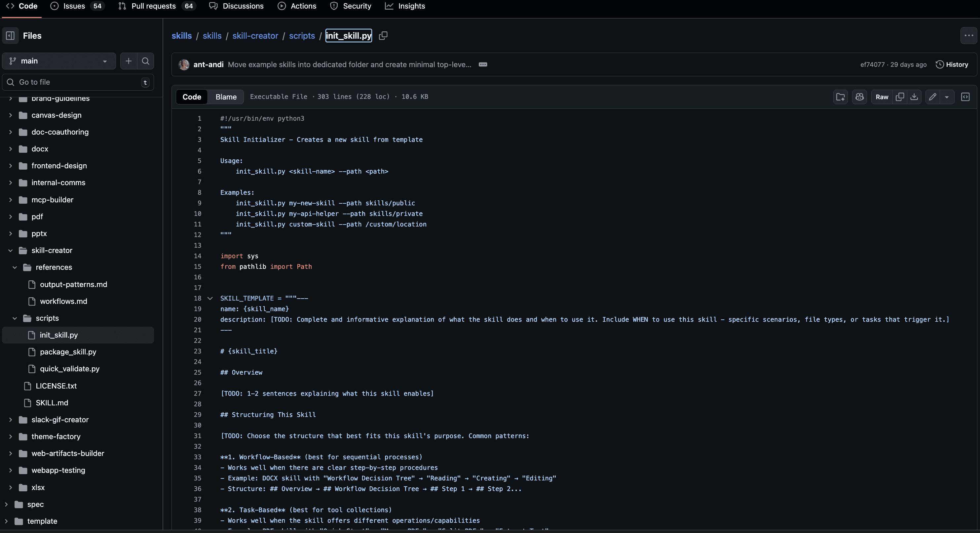The image size is (980, 533).
Task: Copy raw file contents
Action: 900,97
